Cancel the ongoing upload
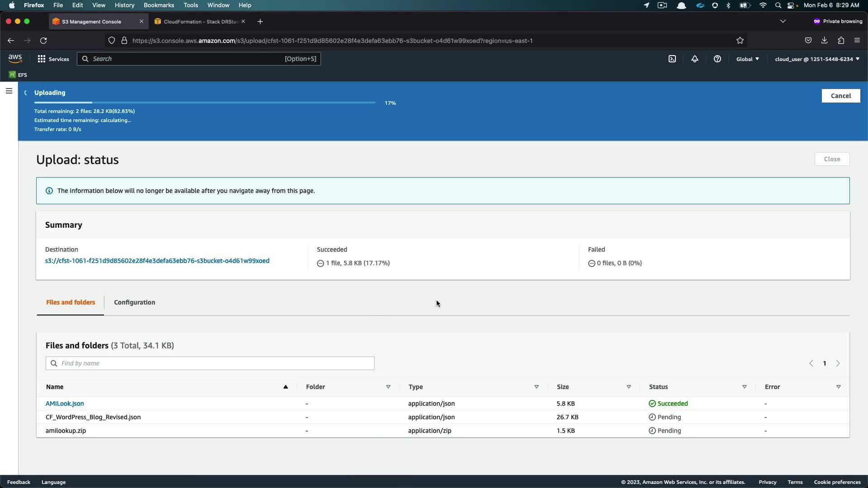The image size is (868, 488). pos(840,96)
